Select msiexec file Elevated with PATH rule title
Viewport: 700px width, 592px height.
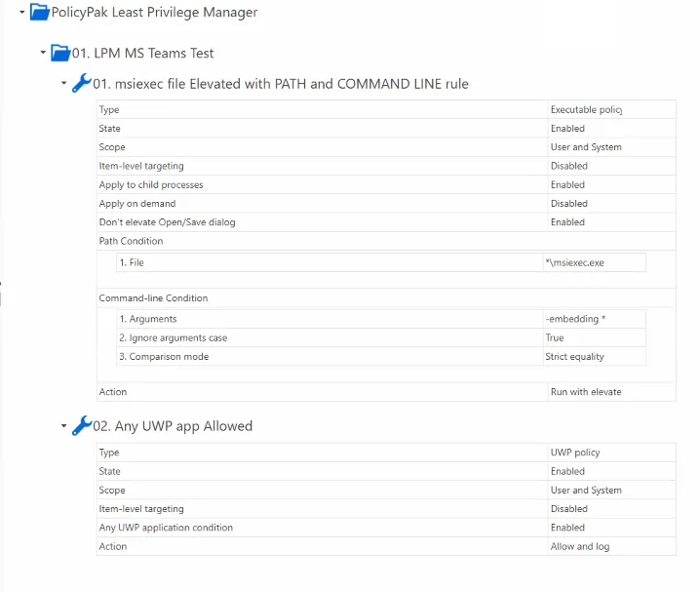[280, 84]
